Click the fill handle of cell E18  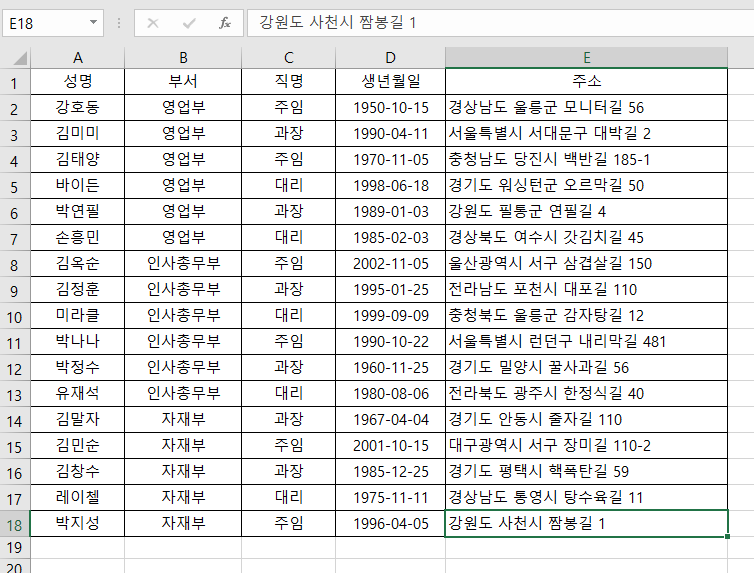pos(728,536)
